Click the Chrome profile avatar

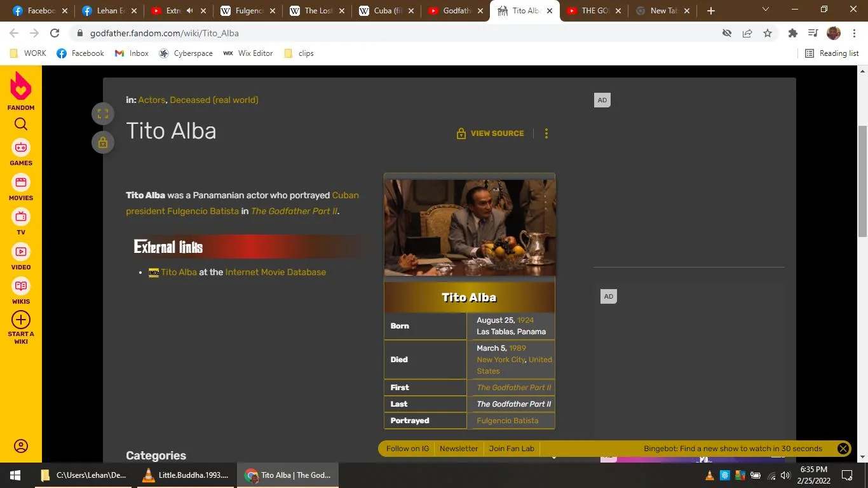834,33
